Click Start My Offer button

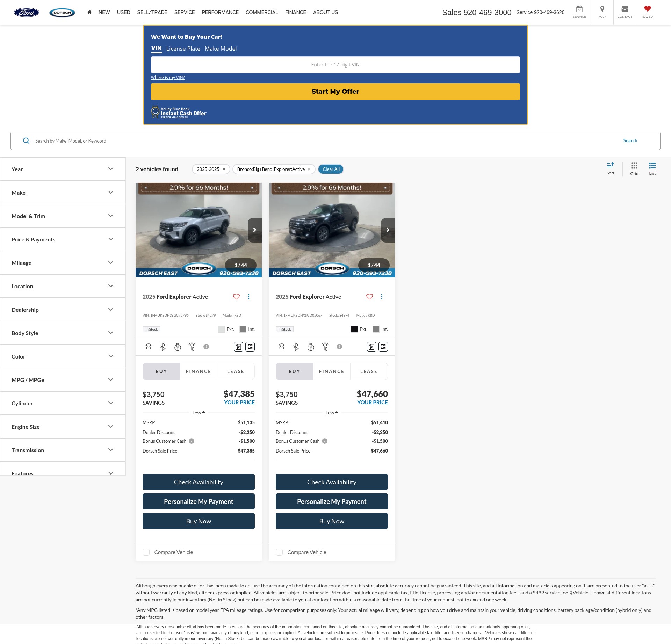coord(335,92)
